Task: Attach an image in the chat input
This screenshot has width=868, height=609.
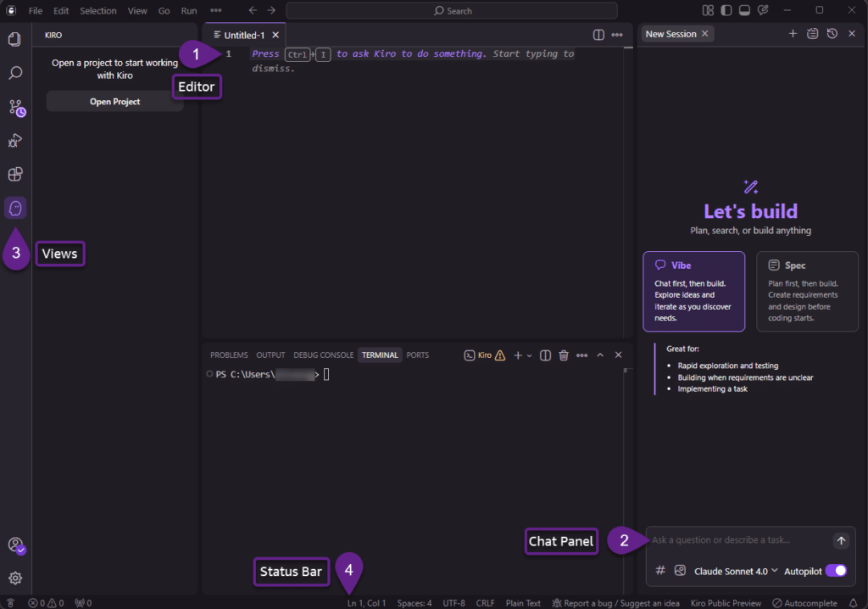Action: pos(680,570)
